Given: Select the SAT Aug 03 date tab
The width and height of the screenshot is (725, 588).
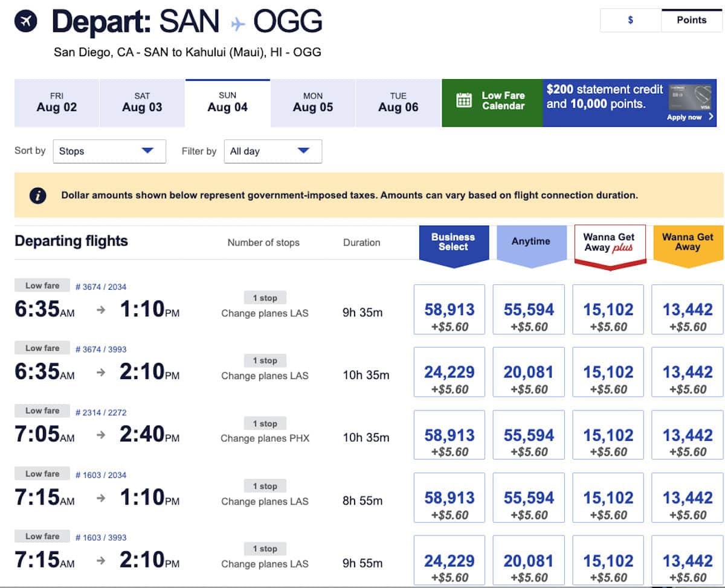Looking at the screenshot, I should (142, 103).
